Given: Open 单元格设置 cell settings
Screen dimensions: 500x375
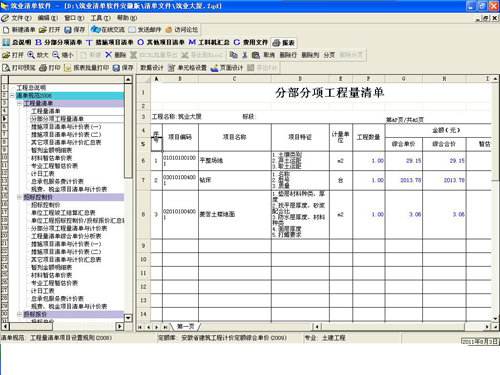Looking at the screenshot, I should click(x=187, y=68).
